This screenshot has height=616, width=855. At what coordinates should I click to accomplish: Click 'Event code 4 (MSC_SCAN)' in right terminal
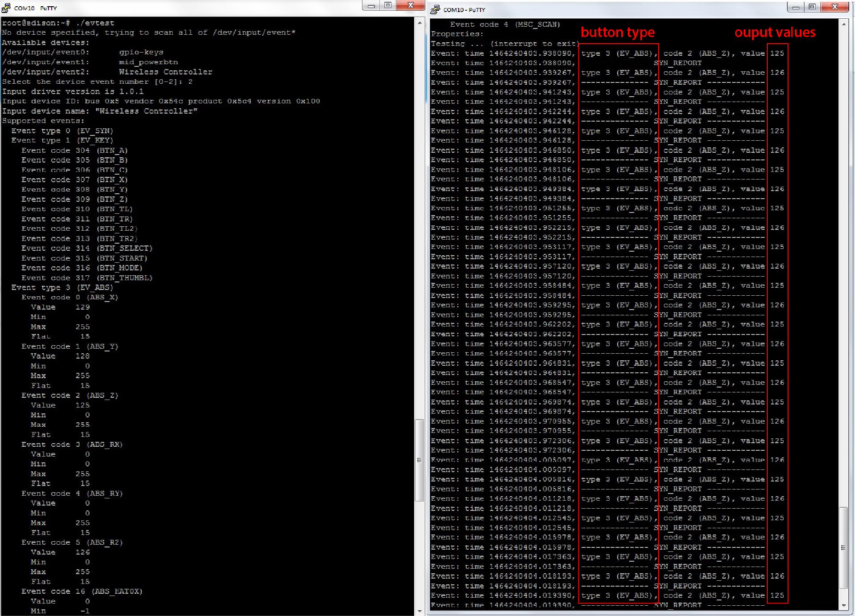[505, 24]
